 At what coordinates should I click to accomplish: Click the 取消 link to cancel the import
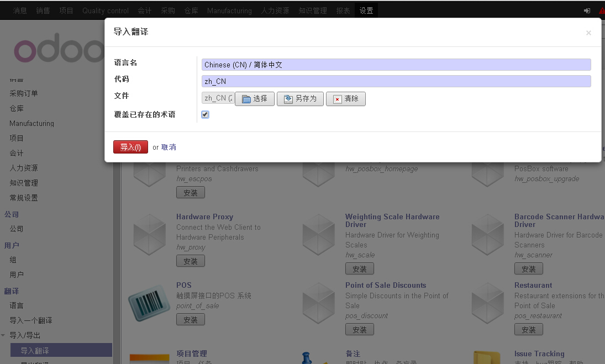pos(169,147)
